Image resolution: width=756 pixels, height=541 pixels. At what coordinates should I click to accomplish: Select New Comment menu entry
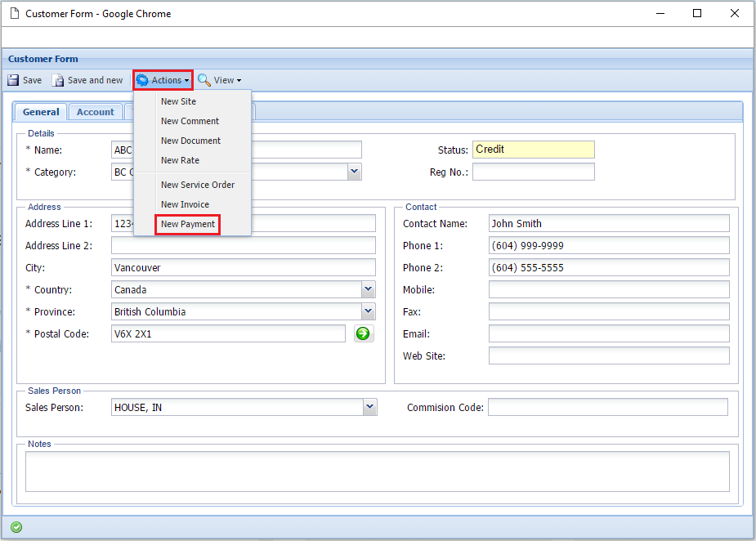coord(190,121)
